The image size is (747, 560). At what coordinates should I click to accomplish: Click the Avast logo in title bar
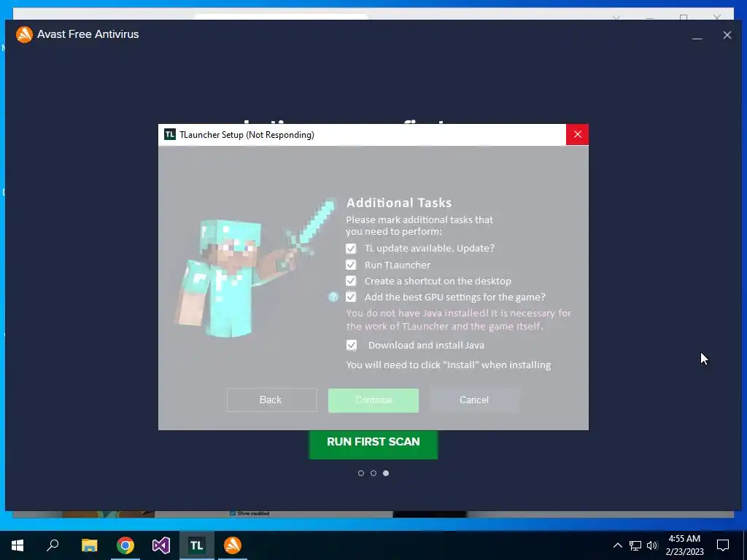(x=24, y=34)
